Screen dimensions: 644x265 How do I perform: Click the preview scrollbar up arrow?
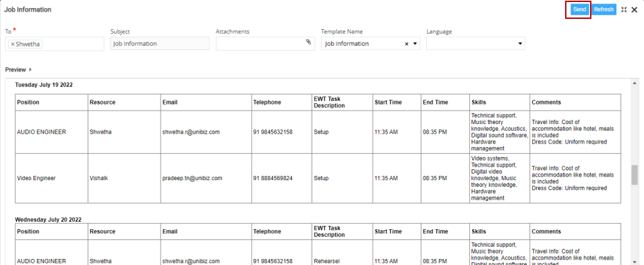click(x=635, y=83)
